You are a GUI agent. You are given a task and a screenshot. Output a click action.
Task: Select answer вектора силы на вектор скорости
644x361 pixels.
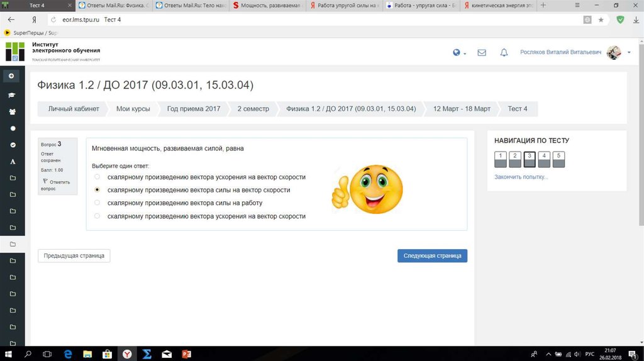point(97,190)
